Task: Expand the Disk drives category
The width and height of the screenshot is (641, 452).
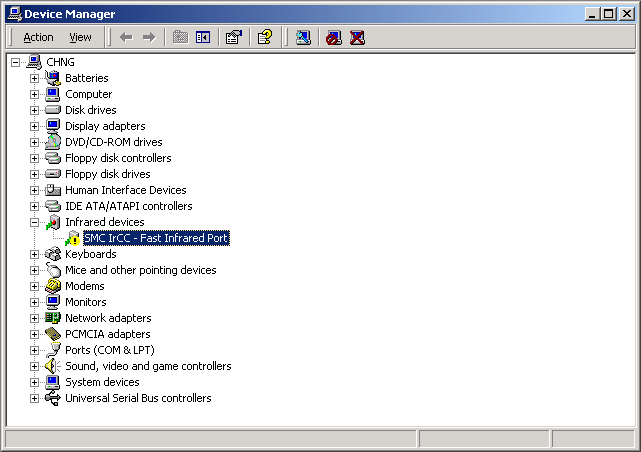Action: coord(34,110)
